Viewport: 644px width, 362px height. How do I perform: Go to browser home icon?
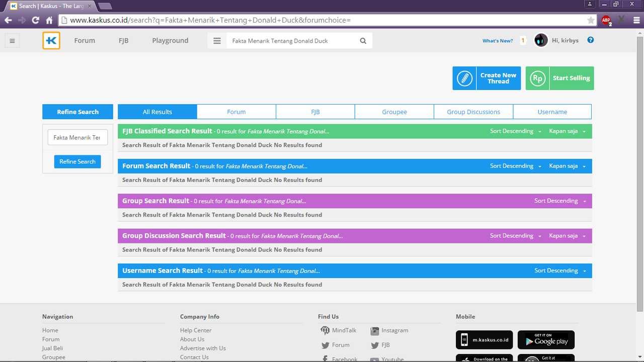pyautogui.click(x=49, y=20)
